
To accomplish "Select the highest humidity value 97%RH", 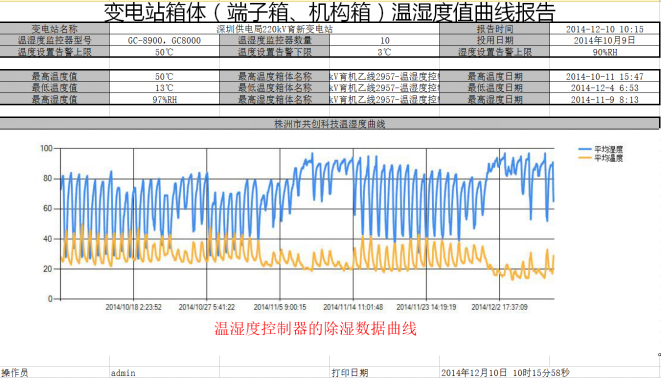I will pos(164,99).
